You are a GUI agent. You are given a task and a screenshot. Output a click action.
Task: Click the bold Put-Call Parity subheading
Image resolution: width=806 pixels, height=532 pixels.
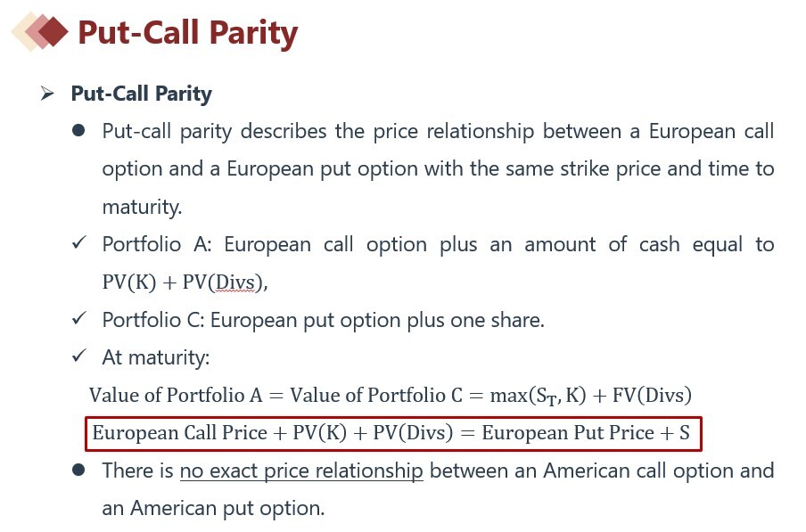click(x=142, y=94)
